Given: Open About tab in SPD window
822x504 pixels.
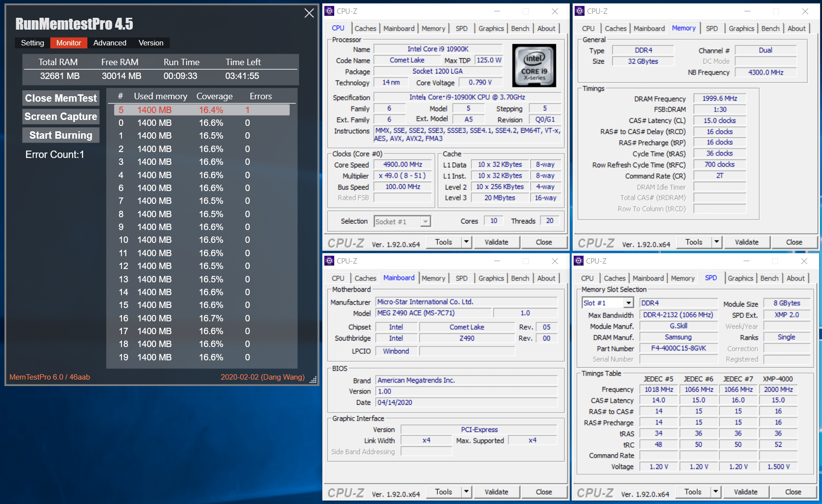Looking at the screenshot, I should 795,278.
